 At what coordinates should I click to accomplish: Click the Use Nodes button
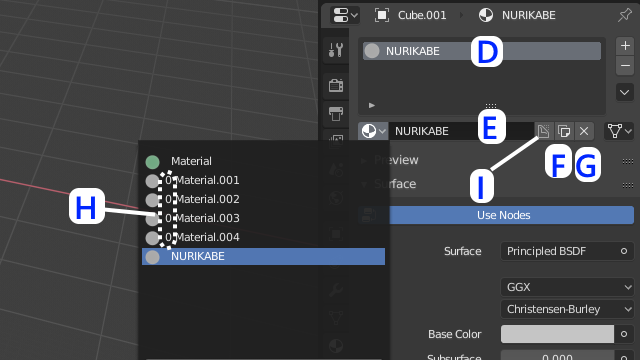[504, 215]
